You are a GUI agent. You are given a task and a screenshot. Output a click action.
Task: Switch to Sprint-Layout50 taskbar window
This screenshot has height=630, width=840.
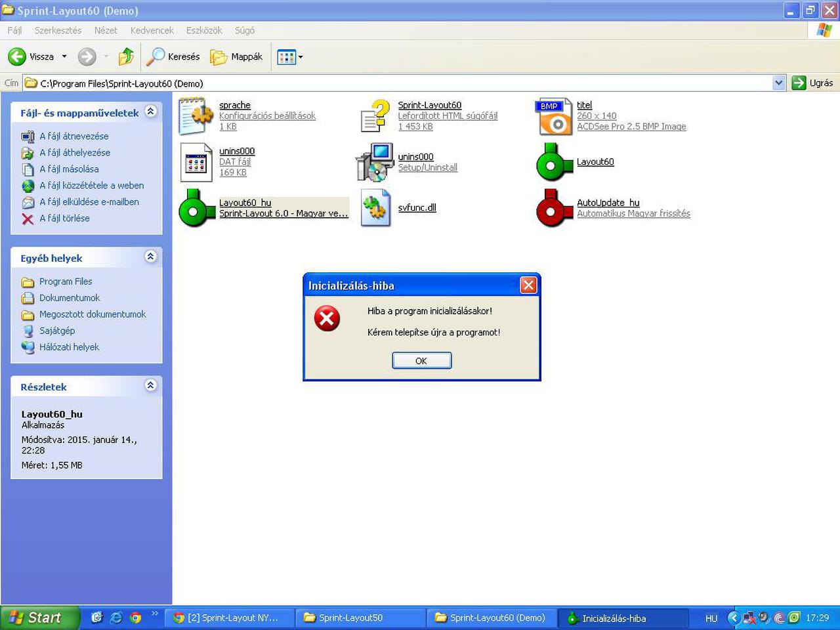[x=360, y=618]
